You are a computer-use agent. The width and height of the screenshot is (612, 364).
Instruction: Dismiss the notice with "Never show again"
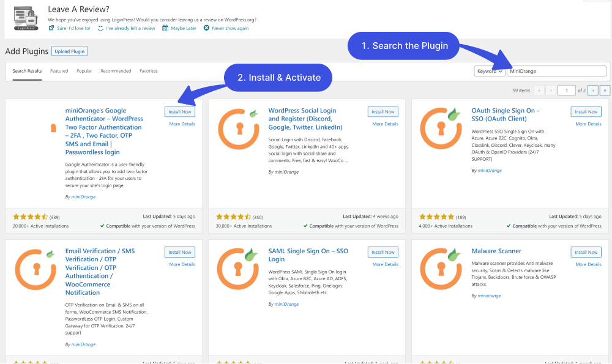[x=226, y=28]
